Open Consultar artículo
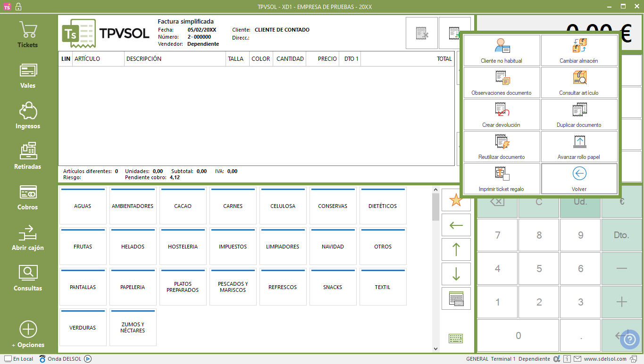The width and height of the screenshot is (644, 364). [x=579, y=83]
